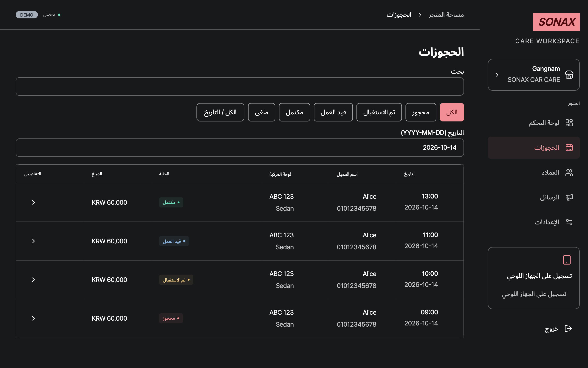Select the مكتمل filter tab
The height and width of the screenshot is (368, 588).
click(294, 112)
